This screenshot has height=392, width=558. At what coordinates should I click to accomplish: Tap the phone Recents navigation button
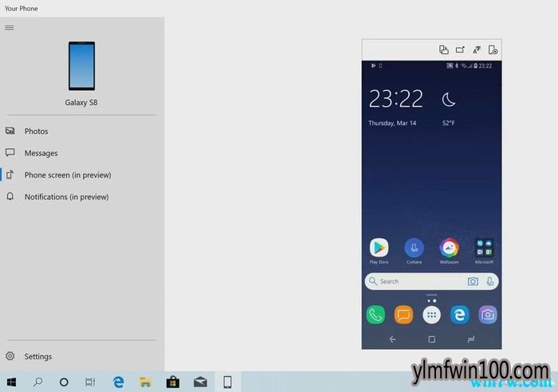pyautogui.click(x=471, y=339)
